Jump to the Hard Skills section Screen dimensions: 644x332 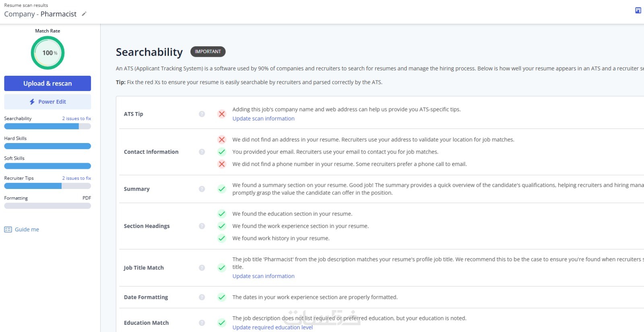pos(15,138)
